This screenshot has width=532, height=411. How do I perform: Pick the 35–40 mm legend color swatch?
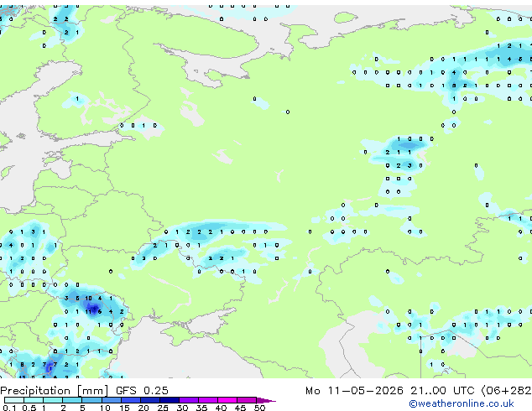tap(208, 400)
